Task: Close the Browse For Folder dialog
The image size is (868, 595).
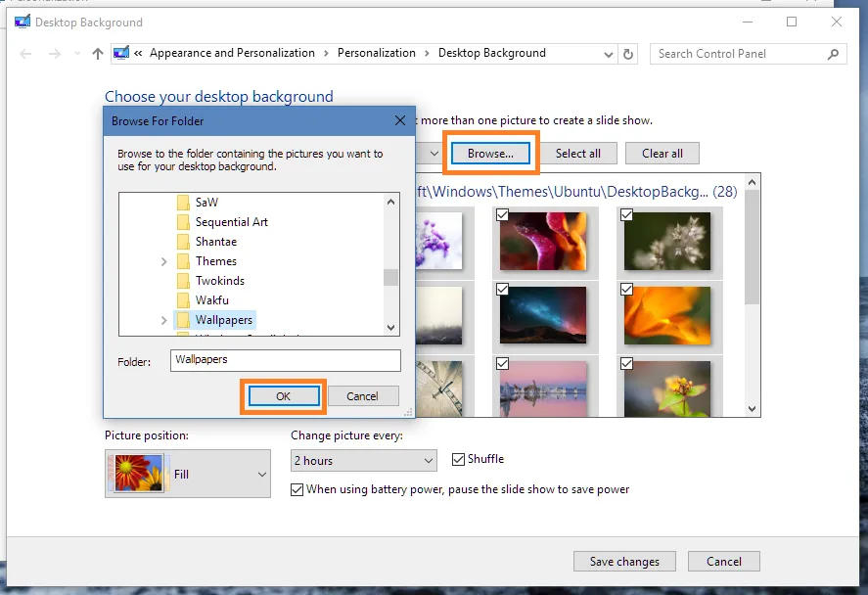Action: (x=400, y=120)
